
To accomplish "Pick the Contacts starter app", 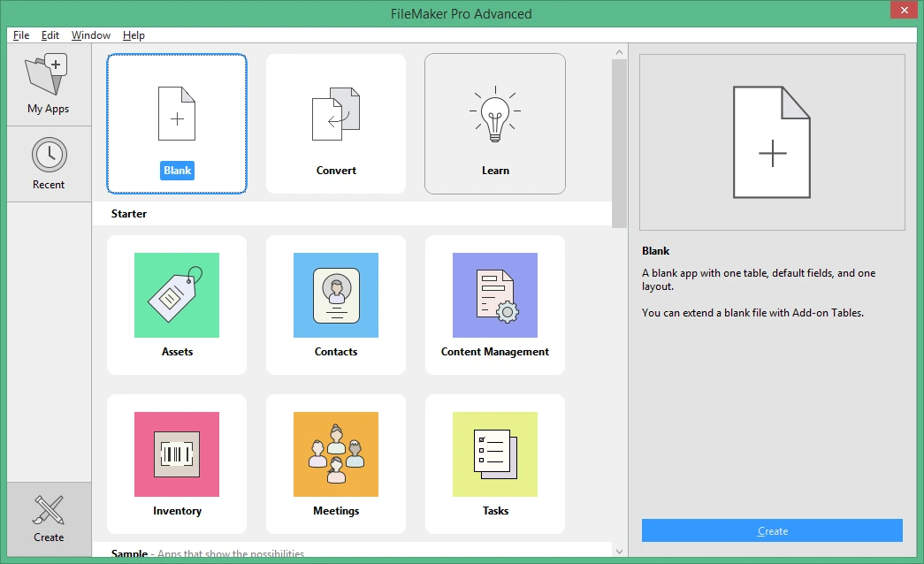I will (336, 305).
